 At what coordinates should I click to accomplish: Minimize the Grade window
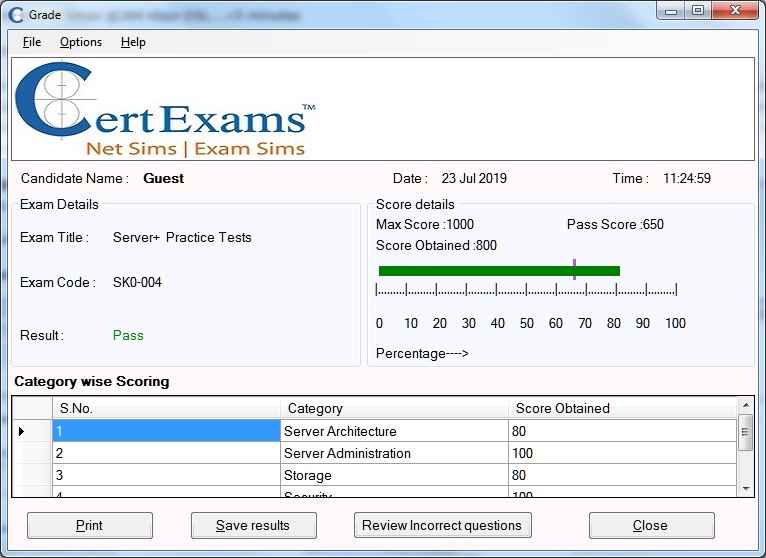[671, 11]
